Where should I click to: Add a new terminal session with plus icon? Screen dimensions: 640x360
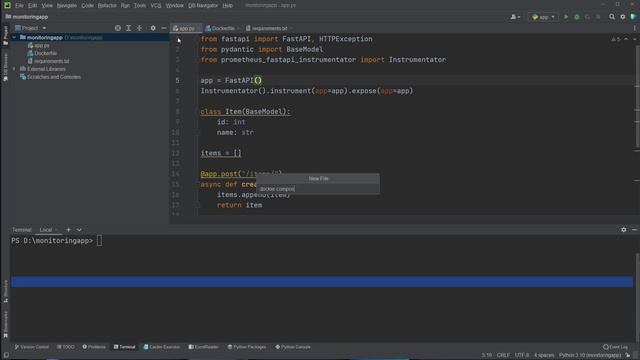coord(68,230)
